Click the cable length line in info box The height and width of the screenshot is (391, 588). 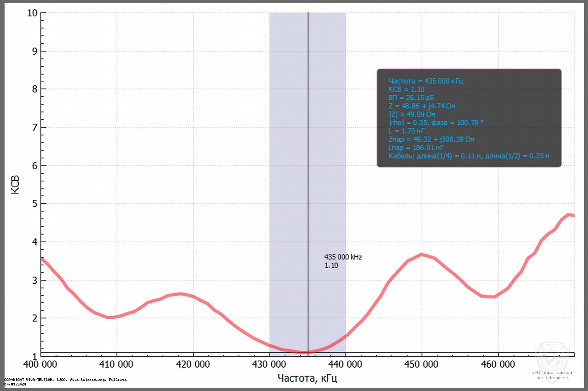pos(468,156)
